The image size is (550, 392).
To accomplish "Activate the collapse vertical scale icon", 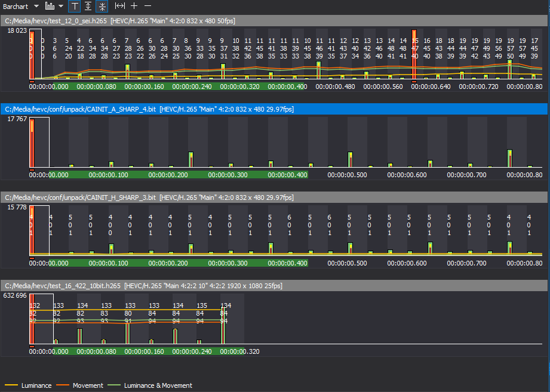I will [x=101, y=7].
